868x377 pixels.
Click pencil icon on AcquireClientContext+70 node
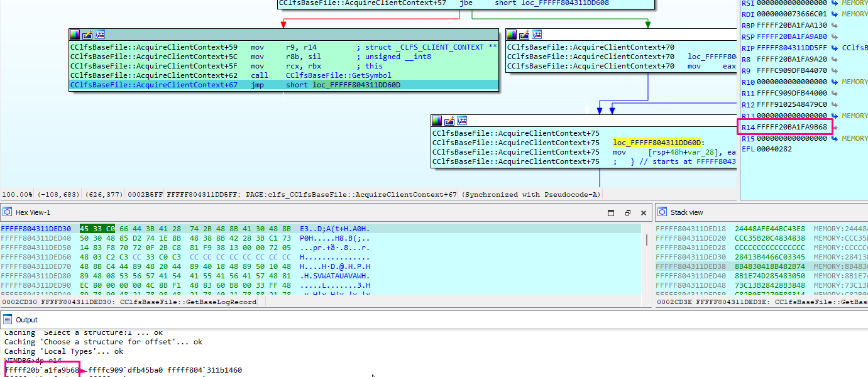tap(524, 35)
